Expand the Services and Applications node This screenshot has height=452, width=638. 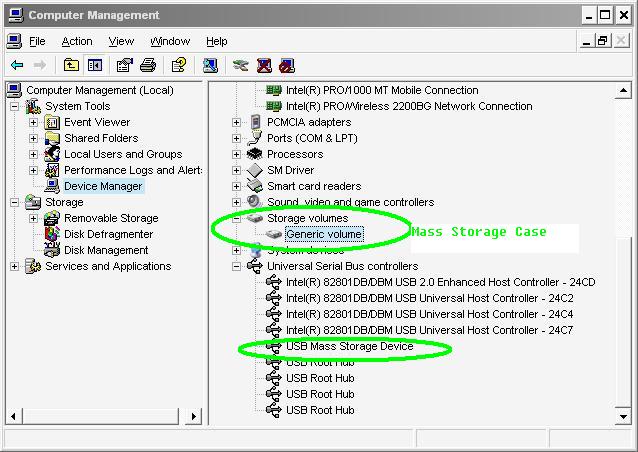pyautogui.click(x=14, y=266)
